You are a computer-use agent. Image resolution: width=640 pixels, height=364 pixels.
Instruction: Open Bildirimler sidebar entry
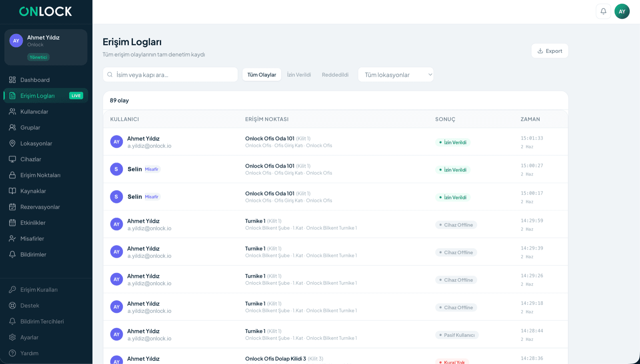click(46, 254)
